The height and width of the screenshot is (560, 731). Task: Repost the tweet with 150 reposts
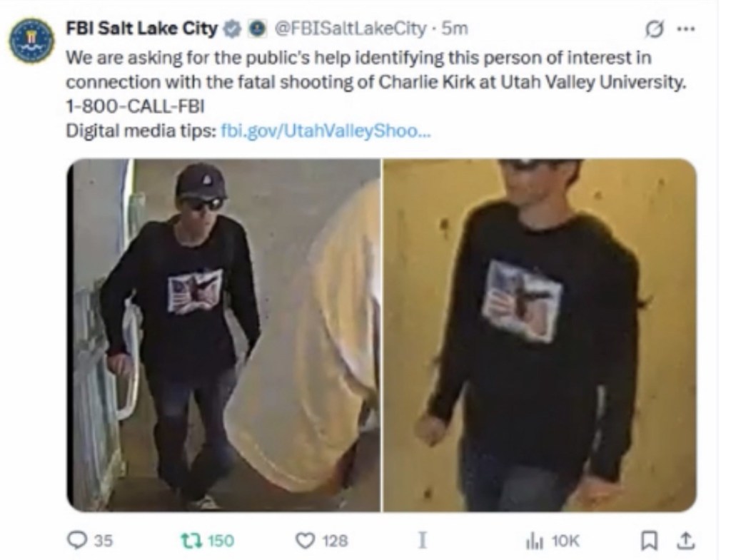tap(207, 541)
